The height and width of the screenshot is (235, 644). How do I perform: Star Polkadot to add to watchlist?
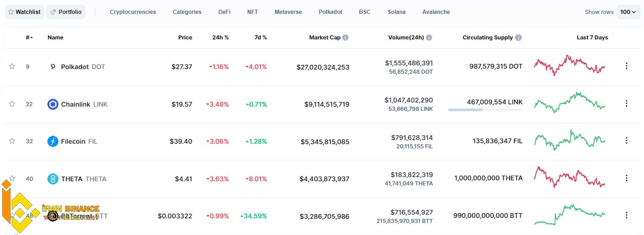12,66
